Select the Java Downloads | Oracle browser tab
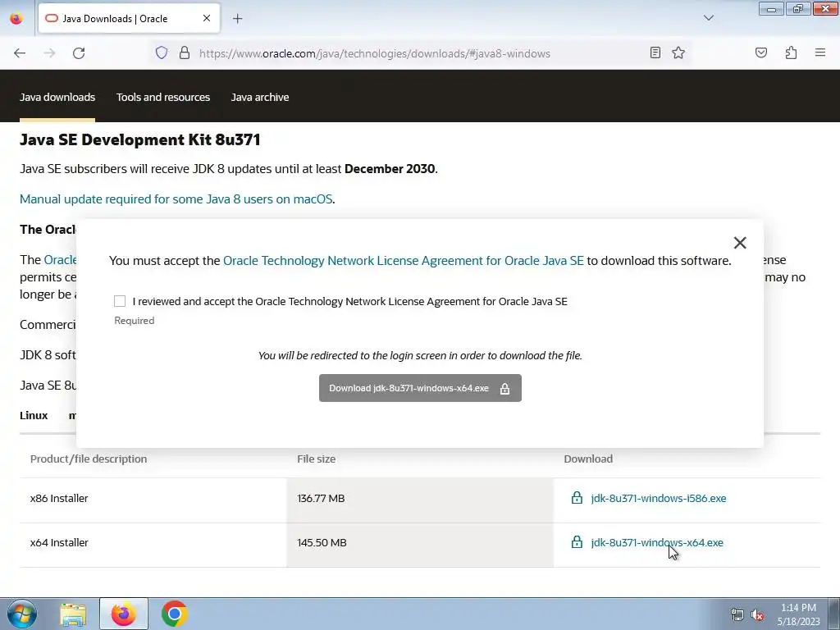 point(129,18)
